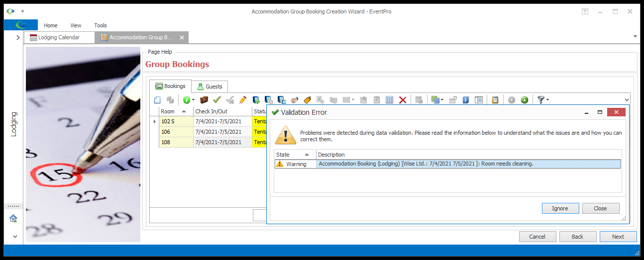Viewport: 644px width, 260px height.
Task: Click Close button in Validation Error dialog
Action: (x=601, y=208)
